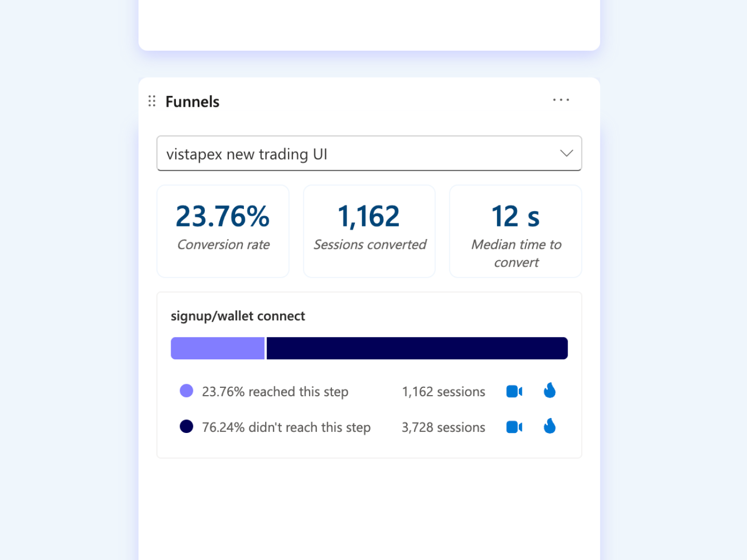Click the 76.24% didn't reach this step label
This screenshot has height=560, width=747.
(286, 428)
